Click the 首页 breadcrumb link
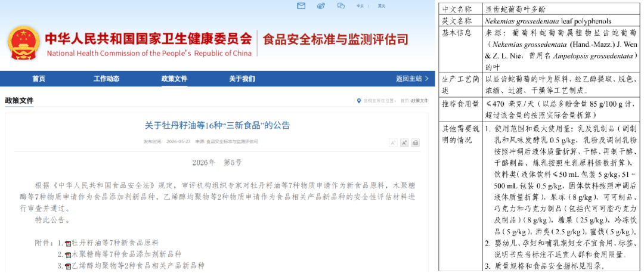The image size is (644, 273). [x=404, y=101]
